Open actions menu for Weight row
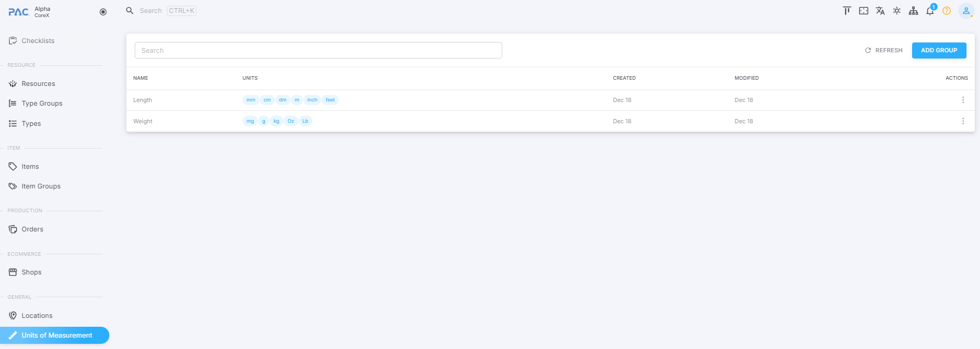The image size is (980, 349). point(963,121)
